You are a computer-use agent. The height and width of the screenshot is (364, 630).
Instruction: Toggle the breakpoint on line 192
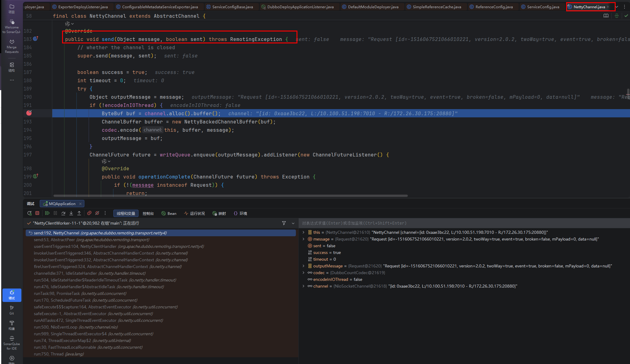click(29, 113)
